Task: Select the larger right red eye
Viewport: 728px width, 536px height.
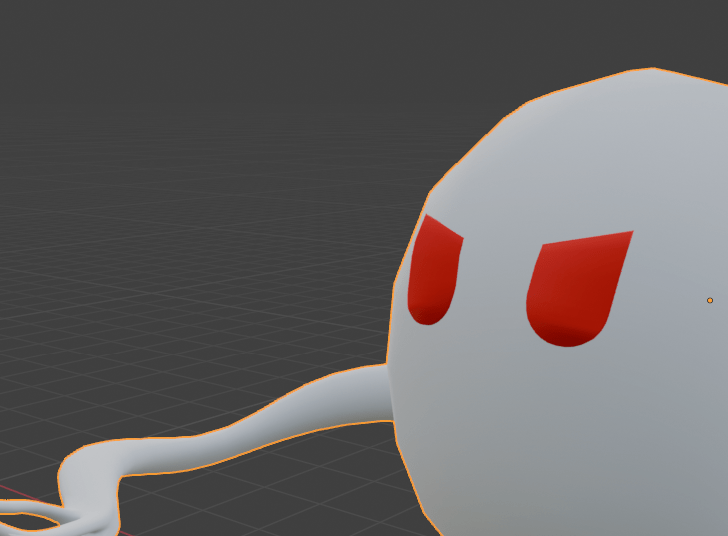Action: coord(575,285)
